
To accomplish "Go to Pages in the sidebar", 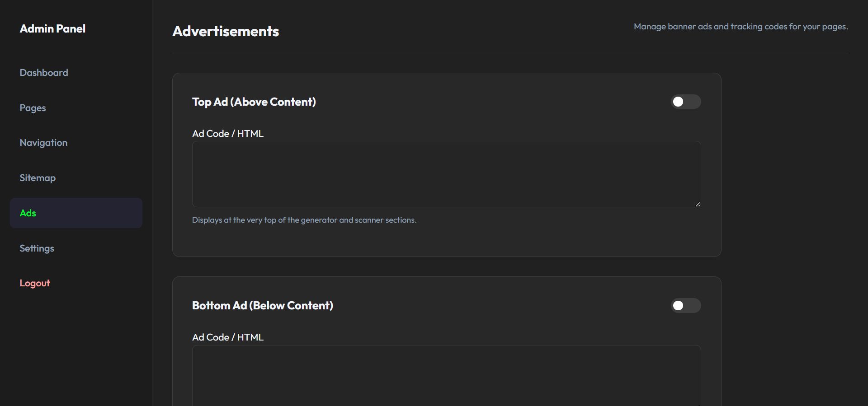I will click(33, 108).
